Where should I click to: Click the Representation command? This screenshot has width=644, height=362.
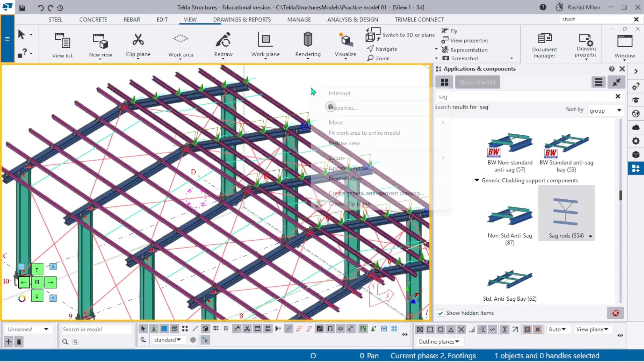(x=465, y=50)
